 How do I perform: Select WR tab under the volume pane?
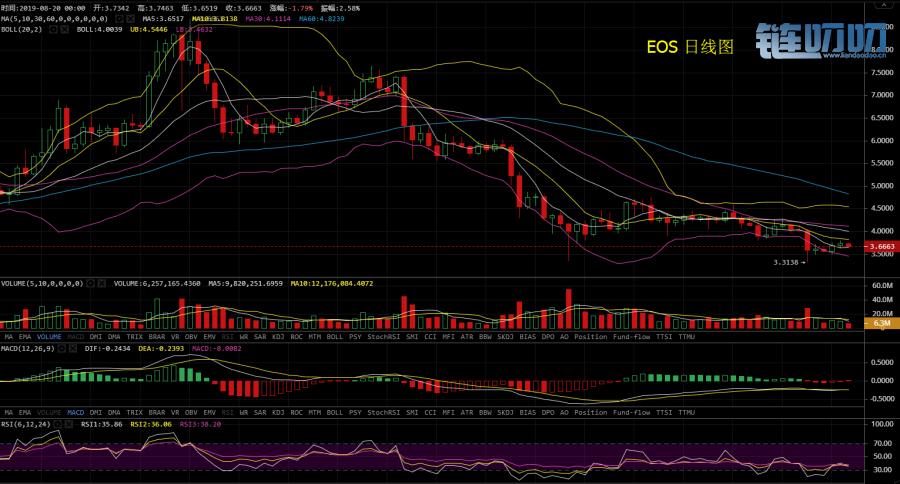(x=244, y=337)
